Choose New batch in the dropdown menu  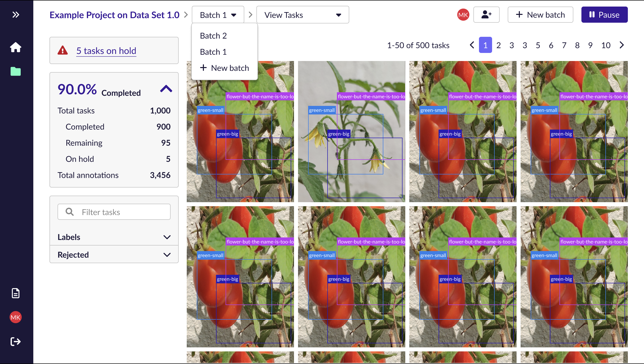pos(225,68)
